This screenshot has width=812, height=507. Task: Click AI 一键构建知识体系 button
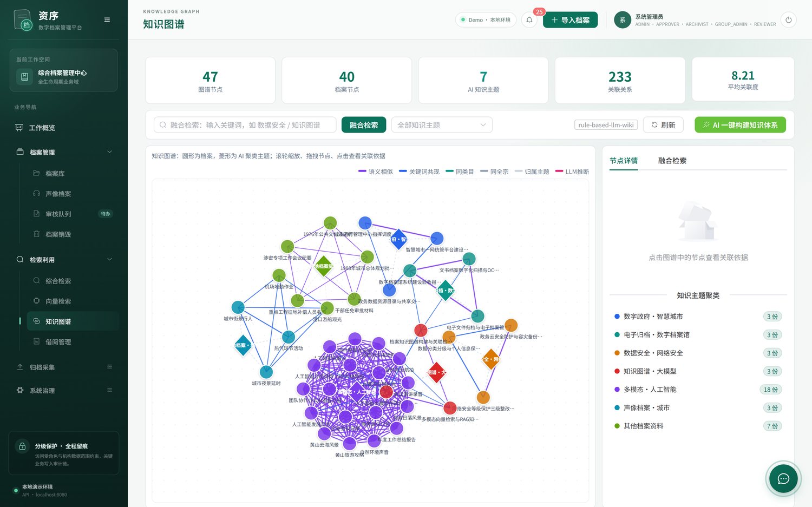click(x=740, y=125)
